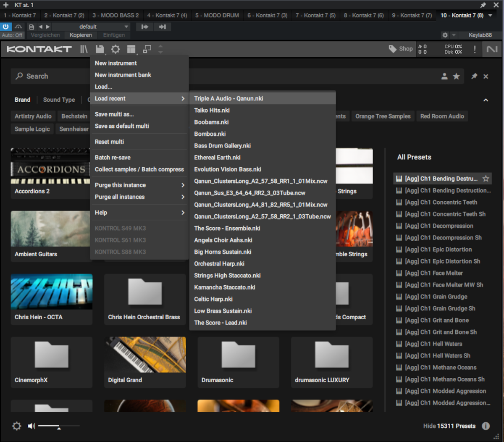Switch to the 5 - MODO DRUM tab
The height and width of the screenshot is (442, 504).
point(217,16)
